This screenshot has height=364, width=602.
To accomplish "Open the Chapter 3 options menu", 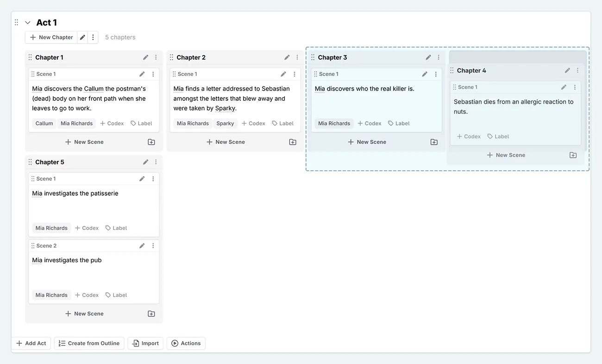I will pos(438,57).
